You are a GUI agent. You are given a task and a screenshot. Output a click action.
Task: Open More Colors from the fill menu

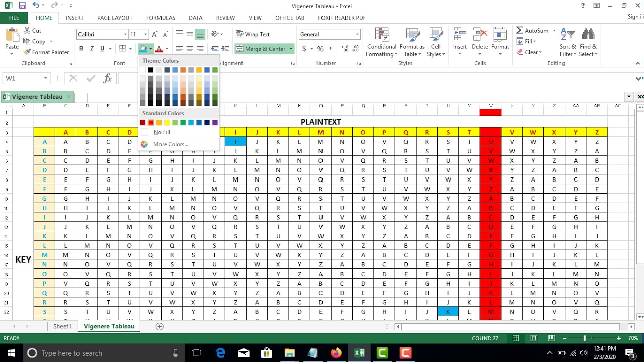point(171,144)
